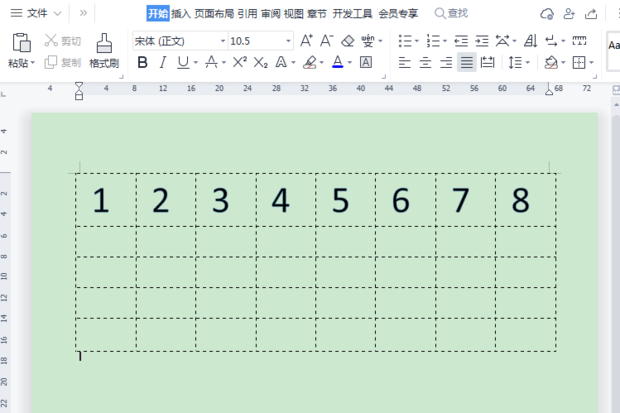Click the Copy icon
The image size is (620, 413).
point(51,62)
